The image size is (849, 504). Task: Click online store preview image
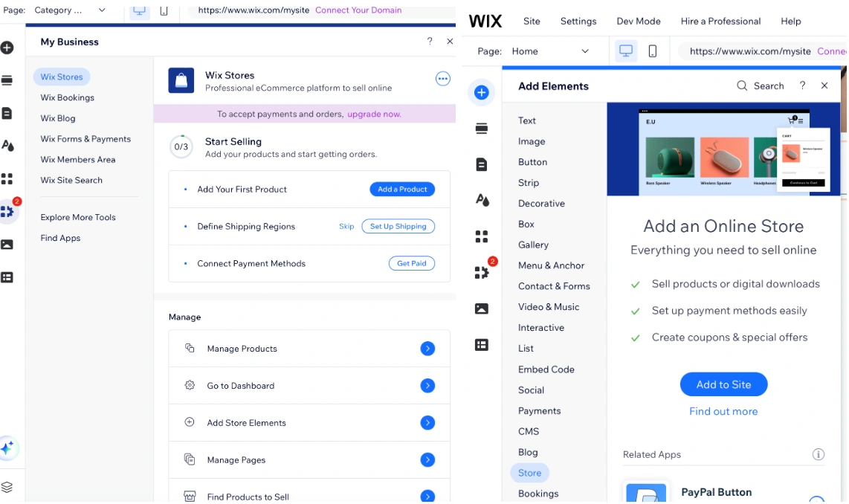723,149
